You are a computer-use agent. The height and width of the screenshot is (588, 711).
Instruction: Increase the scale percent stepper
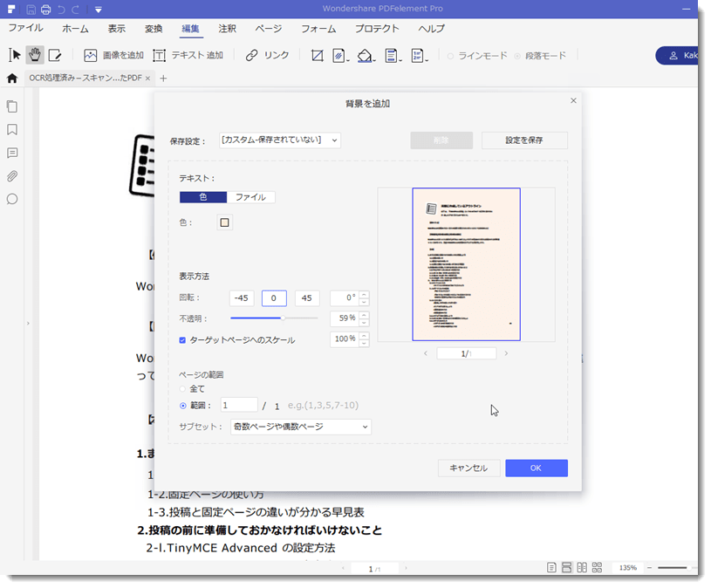[364, 336]
